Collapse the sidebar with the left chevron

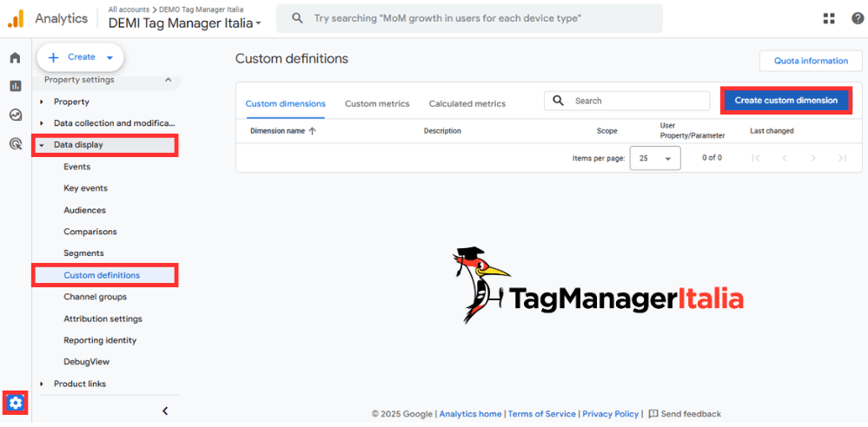[x=165, y=411]
